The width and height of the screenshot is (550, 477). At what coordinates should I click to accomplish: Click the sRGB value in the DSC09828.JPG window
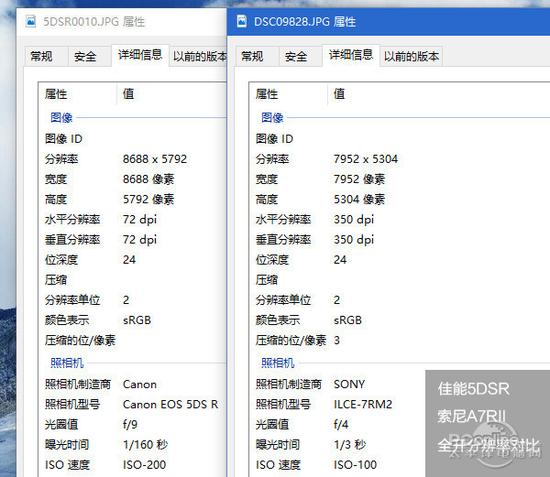348,320
